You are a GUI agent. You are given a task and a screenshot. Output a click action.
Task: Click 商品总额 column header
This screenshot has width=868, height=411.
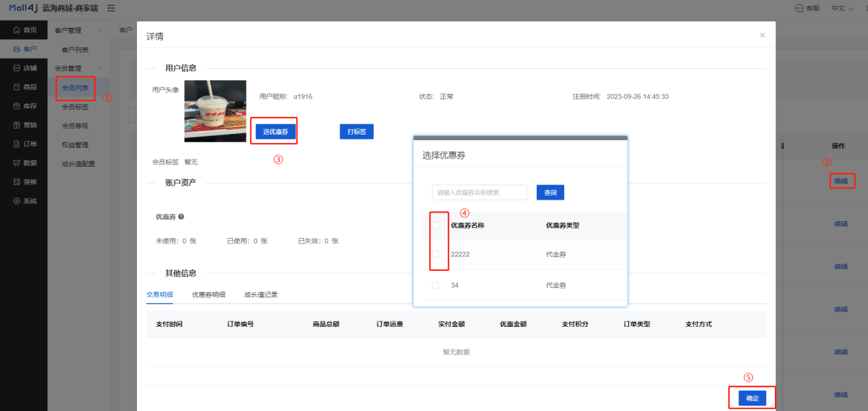coord(326,324)
